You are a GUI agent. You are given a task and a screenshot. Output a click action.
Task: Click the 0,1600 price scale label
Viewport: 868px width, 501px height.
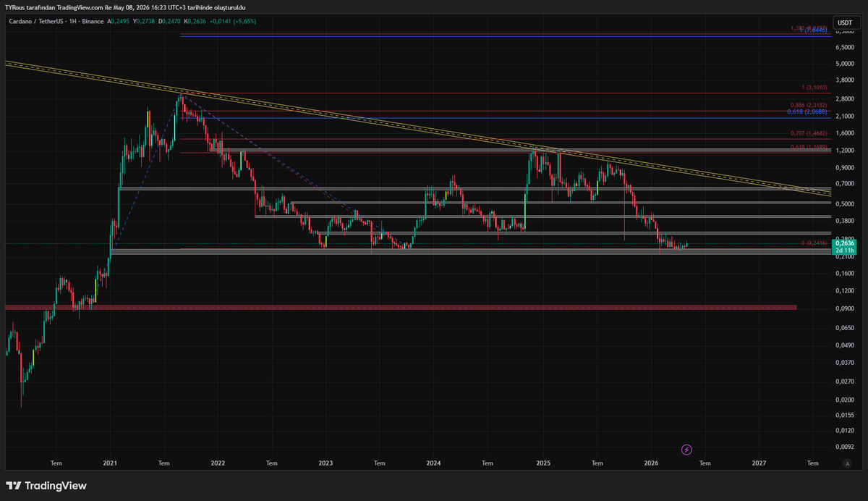[844, 274]
